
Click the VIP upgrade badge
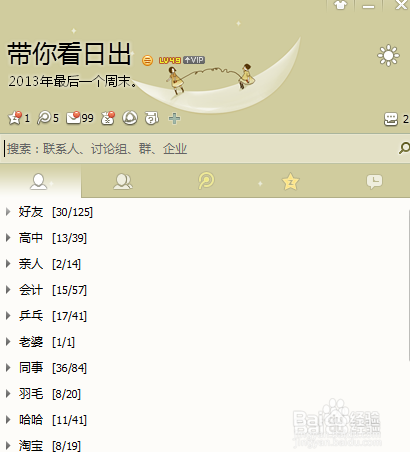(x=194, y=60)
